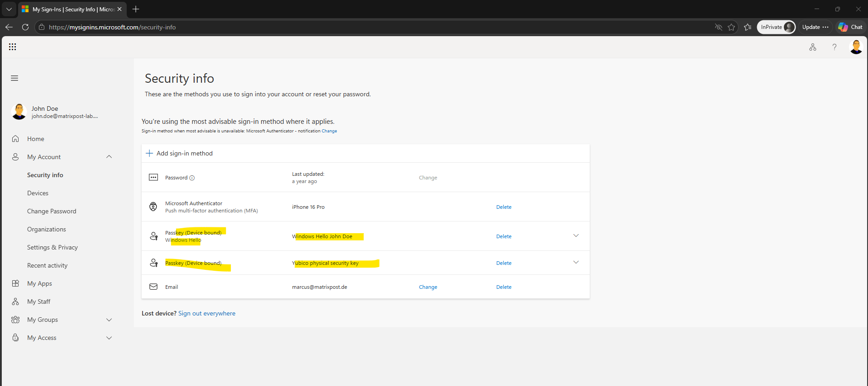This screenshot has width=868, height=386.
Task: Open Copilot Chat in browser toolbar
Action: (850, 27)
